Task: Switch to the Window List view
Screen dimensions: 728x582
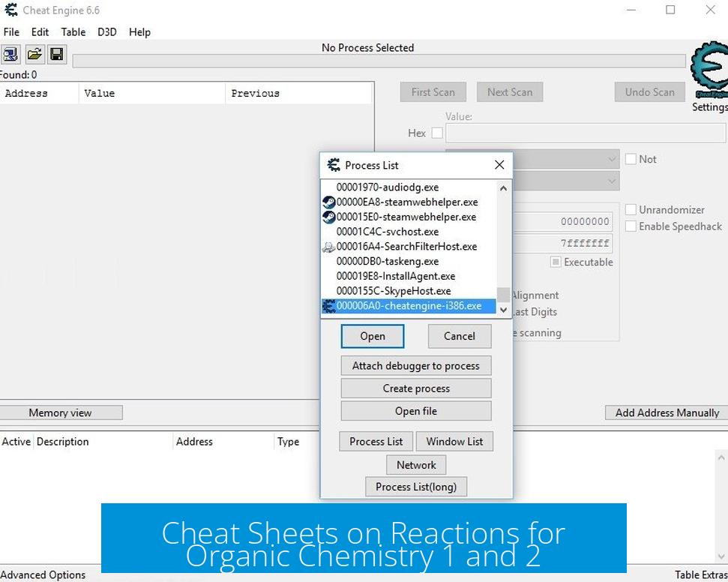Action: pyautogui.click(x=454, y=441)
